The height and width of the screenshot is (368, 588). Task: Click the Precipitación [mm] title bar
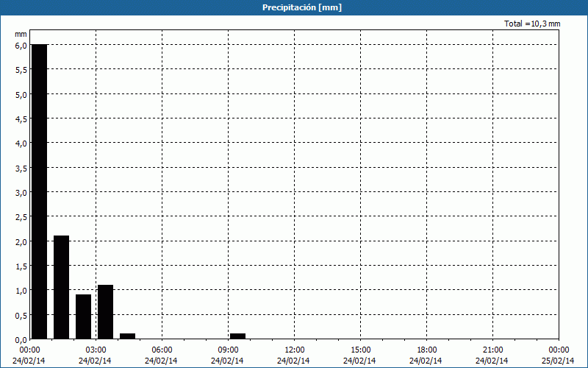pos(294,7)
